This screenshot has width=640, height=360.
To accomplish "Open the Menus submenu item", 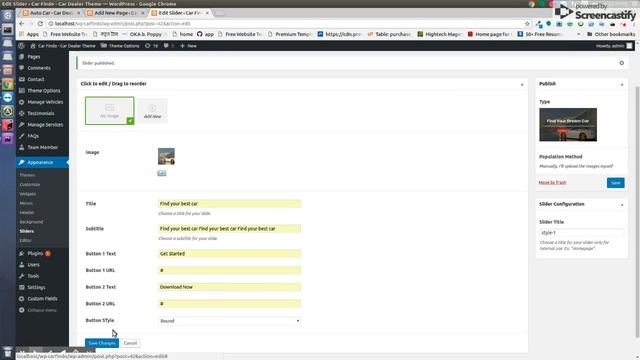I will (x=26, y=203).
